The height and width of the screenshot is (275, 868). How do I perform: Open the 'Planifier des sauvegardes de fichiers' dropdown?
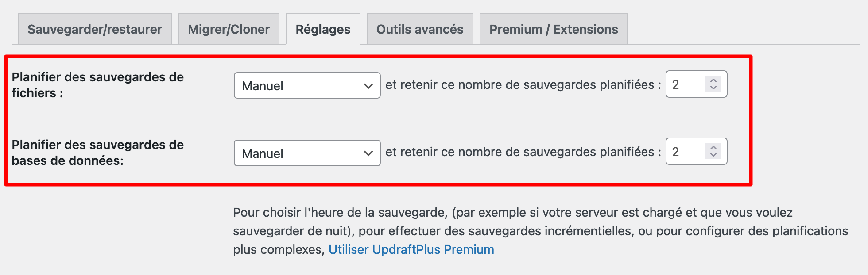click(307, 85)
